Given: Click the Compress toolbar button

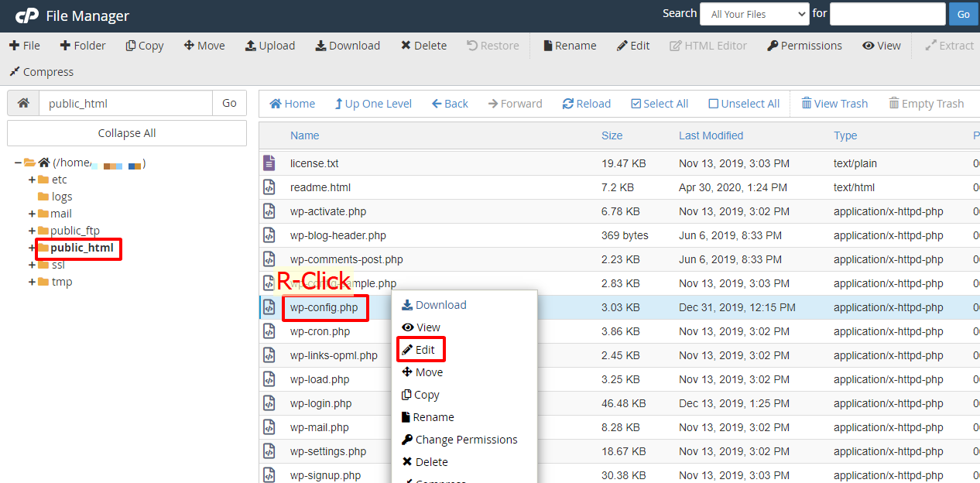Looking at the screenshot, I should 42,72.
